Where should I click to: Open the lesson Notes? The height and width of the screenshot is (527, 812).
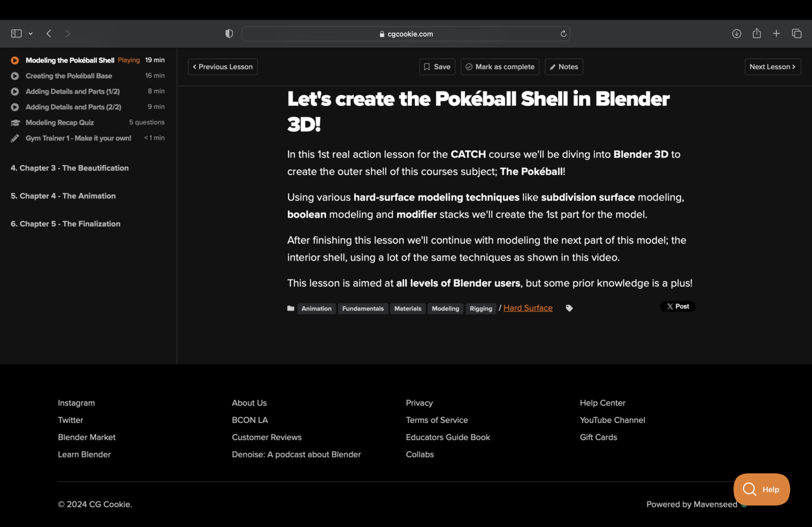[x=564, y=67]
